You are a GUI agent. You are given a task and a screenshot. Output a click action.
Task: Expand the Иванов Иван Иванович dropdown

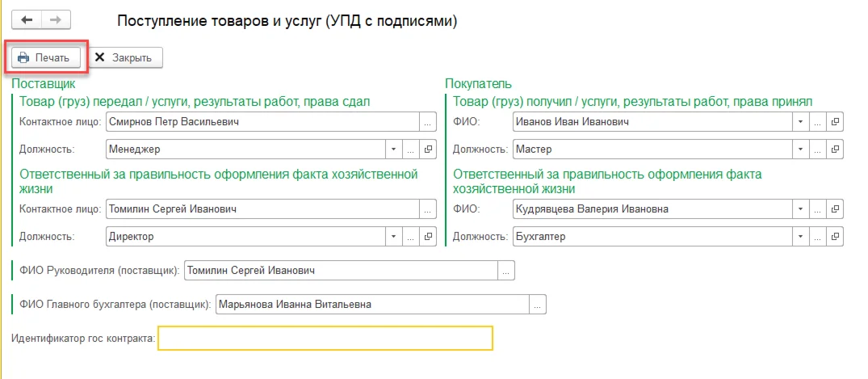[x=800, y=122]
